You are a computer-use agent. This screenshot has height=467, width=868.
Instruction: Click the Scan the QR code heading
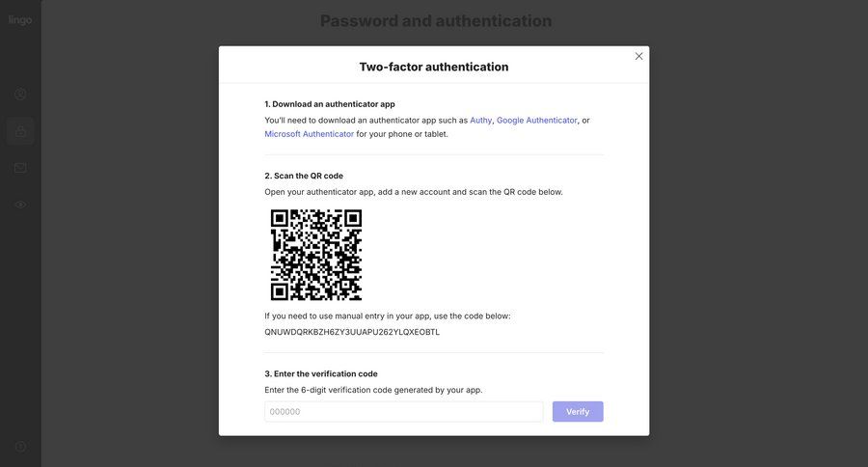point(304,176)
